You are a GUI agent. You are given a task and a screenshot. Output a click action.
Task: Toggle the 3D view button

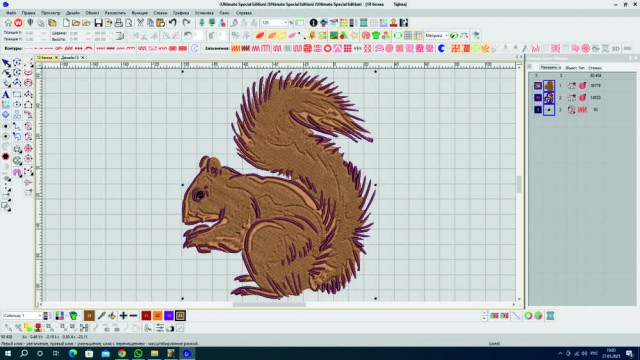616,49
